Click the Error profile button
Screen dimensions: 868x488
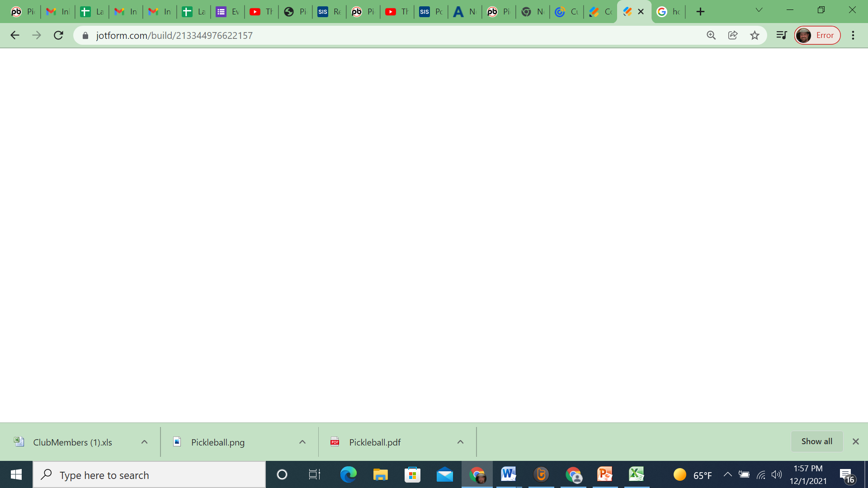(x=817, y=35)
